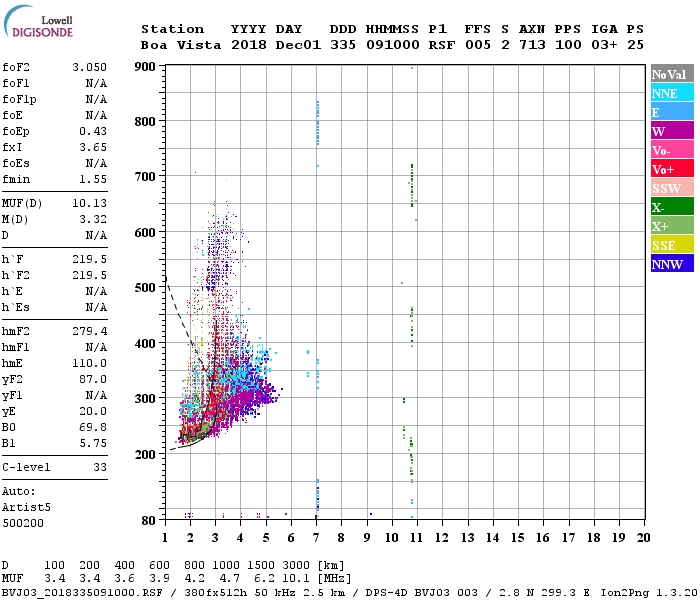This screenshot has width=700, height=600.
Task: Click the fmin value 1.55
Action: 93,179
